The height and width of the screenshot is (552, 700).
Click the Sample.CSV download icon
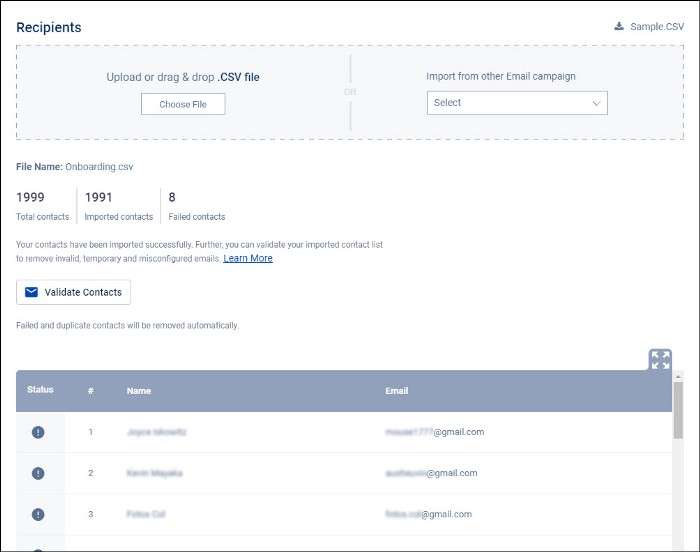(x=619, y=26)
